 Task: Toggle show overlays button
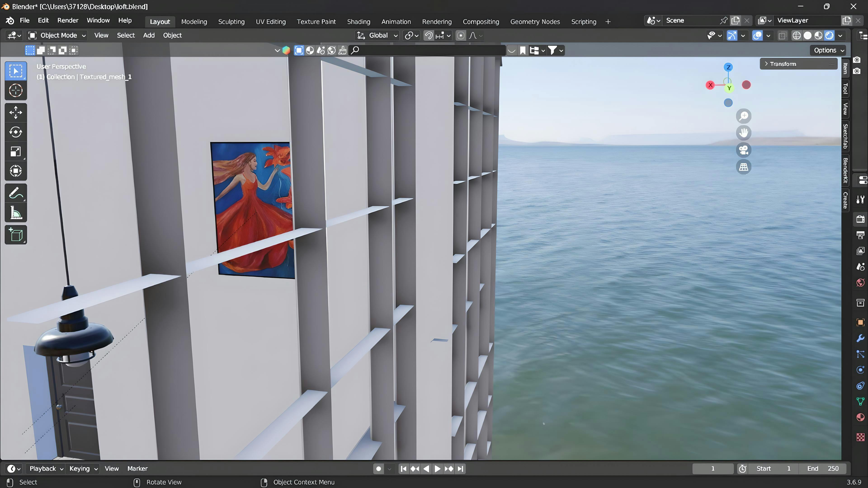pos(757,35)
